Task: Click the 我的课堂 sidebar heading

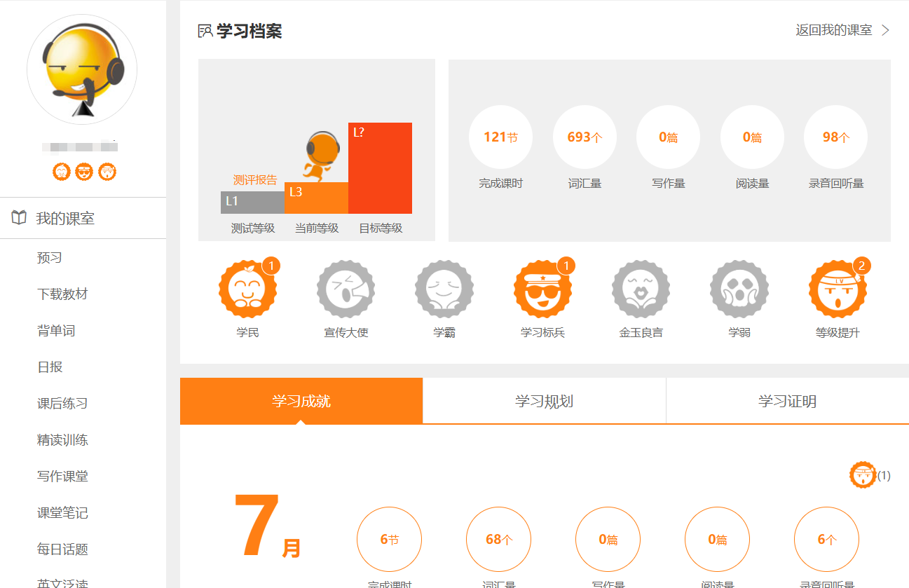Action: pyautogui.click(x=65, y=218)
